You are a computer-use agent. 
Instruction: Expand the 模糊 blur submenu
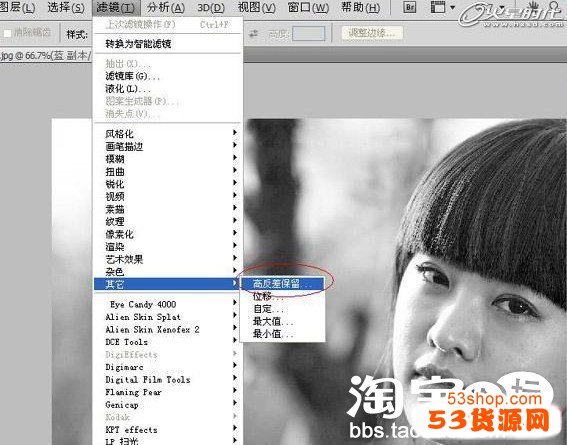[x=168, y=159]
